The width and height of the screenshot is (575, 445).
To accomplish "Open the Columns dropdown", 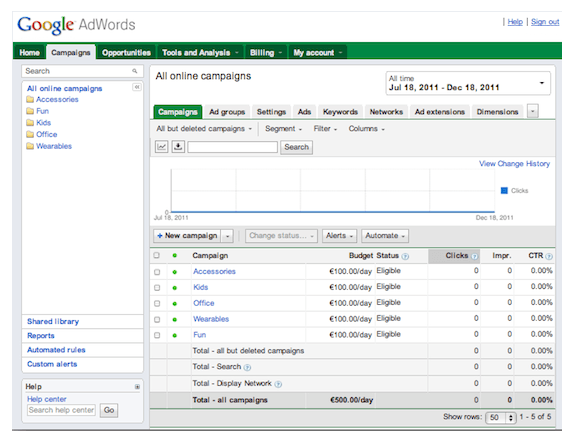I will click(366, 129).
